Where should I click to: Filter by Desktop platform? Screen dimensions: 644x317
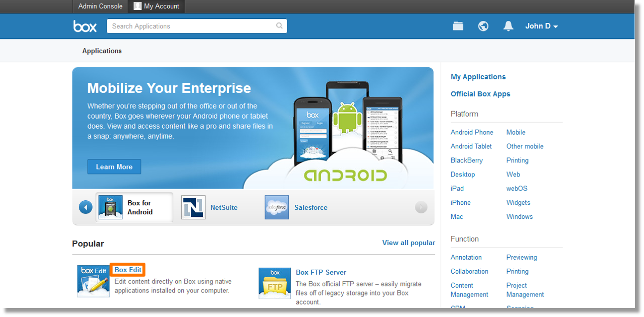[463, 174]
